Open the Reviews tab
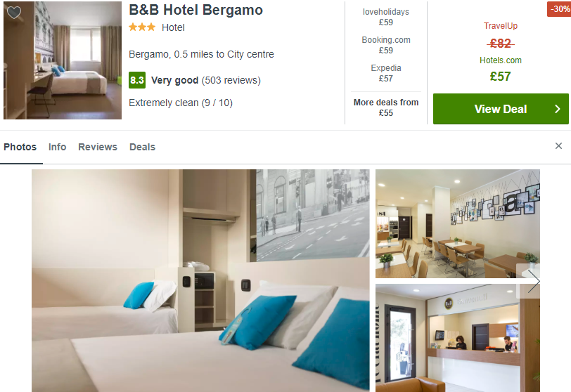This screenshot has height=392, width=571. [x=98, y=147]
